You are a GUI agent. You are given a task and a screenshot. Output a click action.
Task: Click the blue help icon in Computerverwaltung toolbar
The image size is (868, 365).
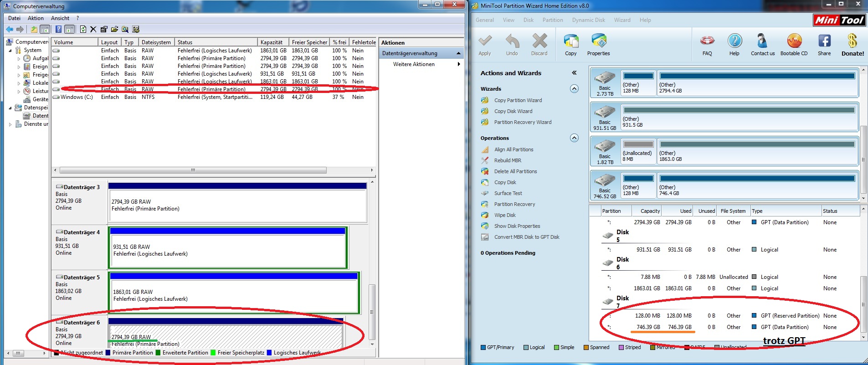[58, 29]
